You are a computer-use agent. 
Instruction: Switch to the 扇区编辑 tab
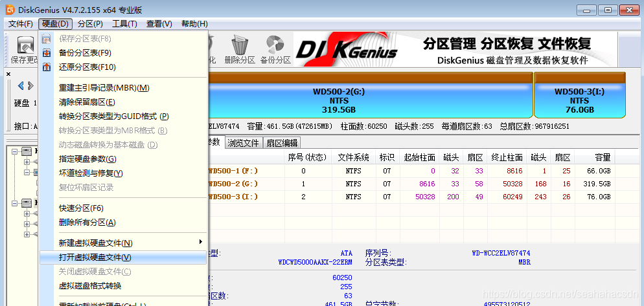282,143
